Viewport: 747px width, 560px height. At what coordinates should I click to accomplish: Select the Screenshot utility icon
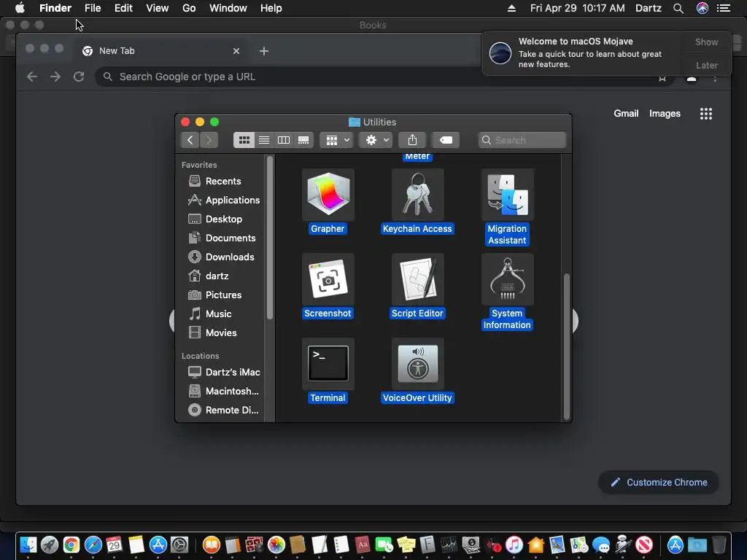point(328,279)
